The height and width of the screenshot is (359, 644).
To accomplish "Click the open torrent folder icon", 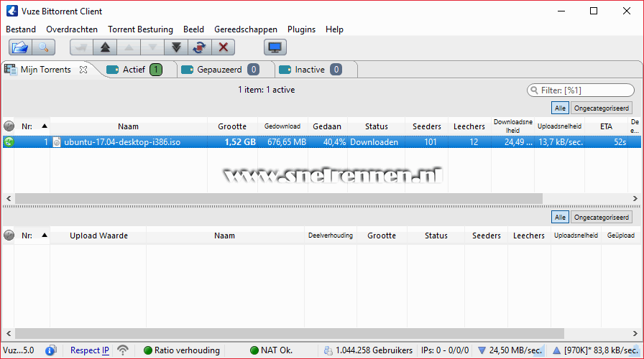I will tap(20, 47).
